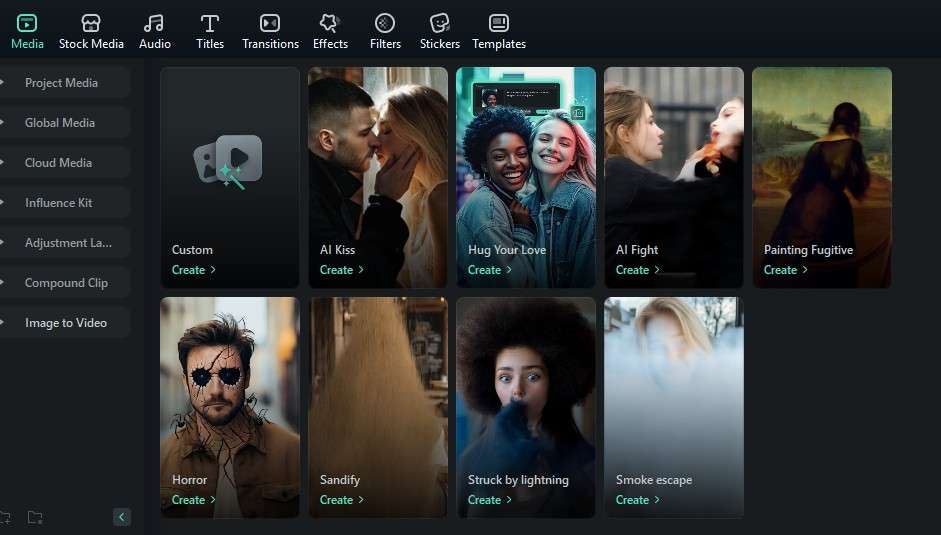Image resolution: width=941 pixels, height=535 pixels.
Task: Open the Audio music note icon
Action: (x=154, y=23)
